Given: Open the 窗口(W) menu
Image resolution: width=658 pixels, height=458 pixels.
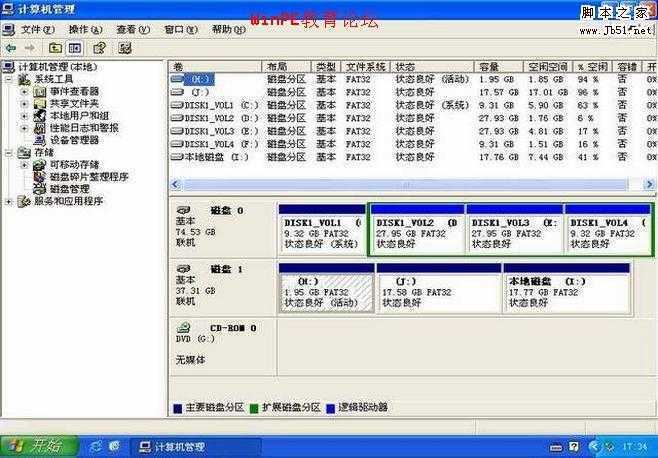Looking at the screenshot, I should (181, 29).
